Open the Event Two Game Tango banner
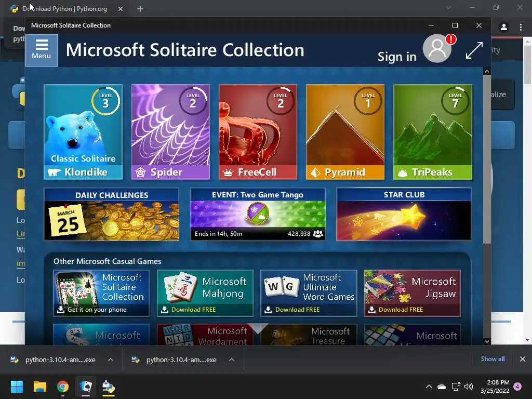Image resolution: width=532 pixels, height=399 pixels. click(x=258, y=214)
